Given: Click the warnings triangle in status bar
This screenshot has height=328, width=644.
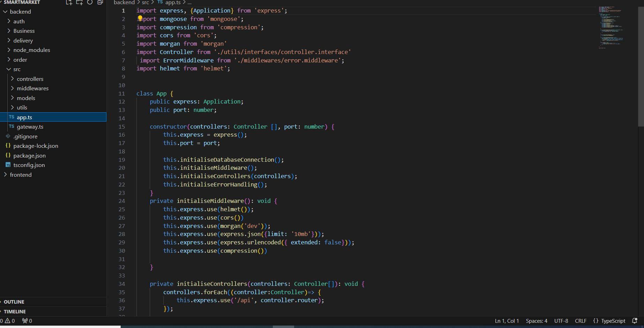Looking at the screenshot, I should click(x=7, y=321).
